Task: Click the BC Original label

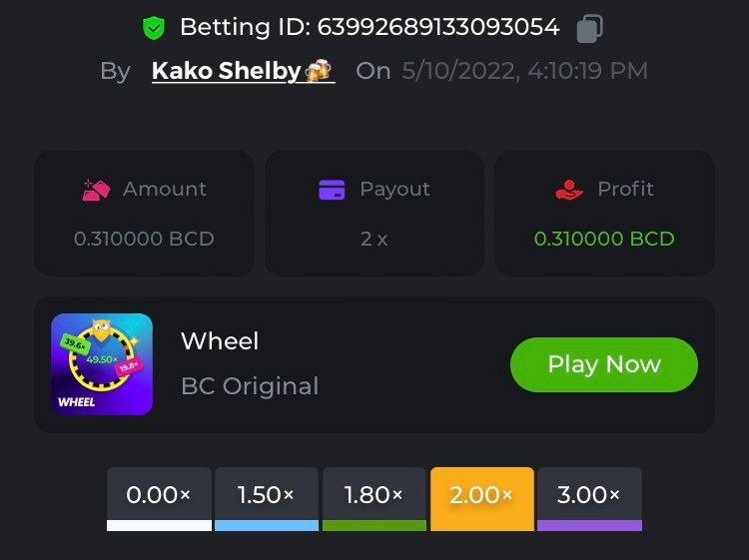Action: coord(250,386)
